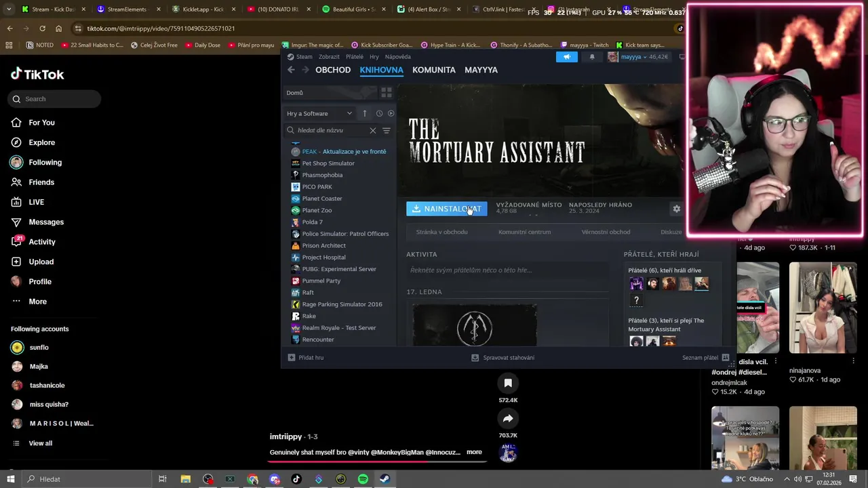The image size is (868, 488).
Task: Select Raft in game list
Action: click(x=308, y=292)
